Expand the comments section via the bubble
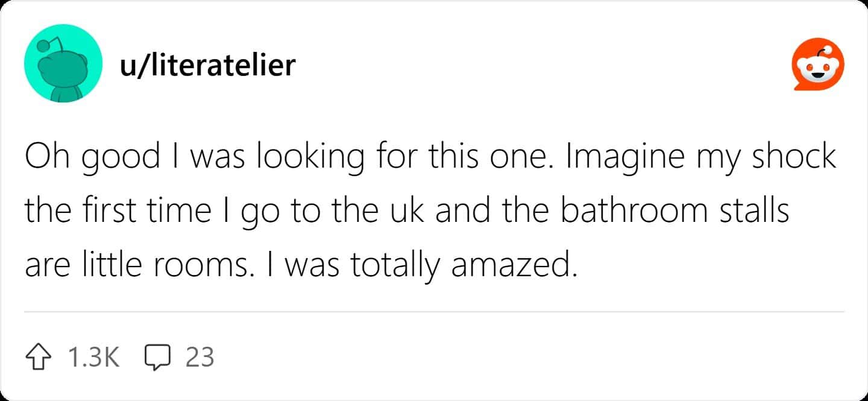Screen dimensions: 868x401 tap(158, 357)
